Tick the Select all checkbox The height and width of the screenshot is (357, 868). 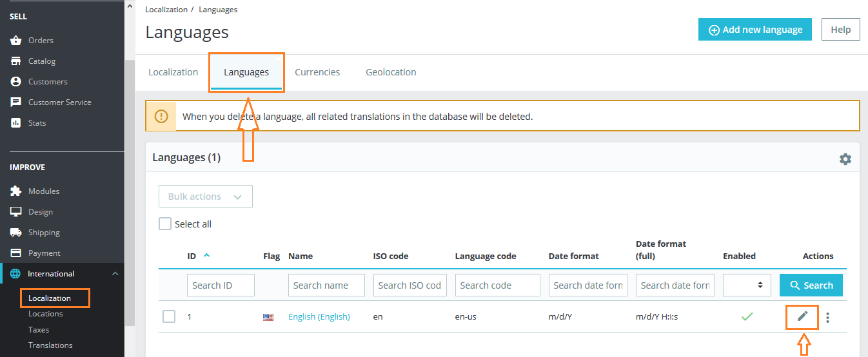tap(165, 224)
